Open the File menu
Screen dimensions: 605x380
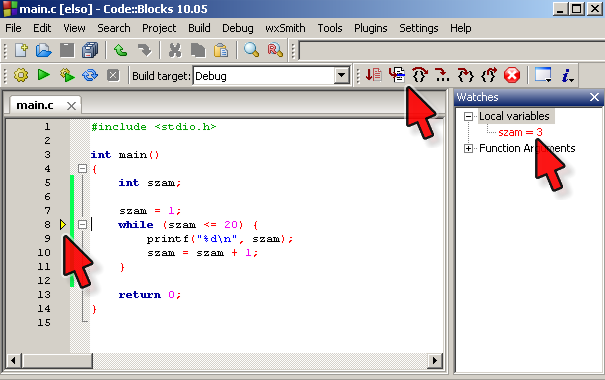[13, 28]
